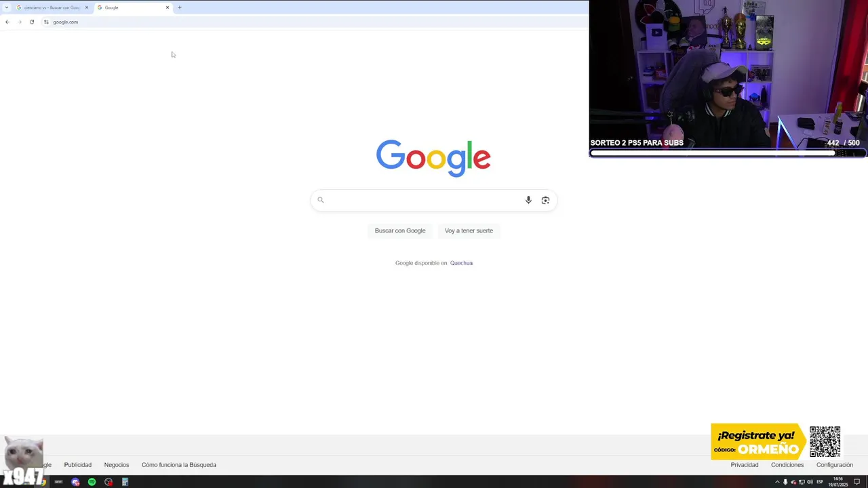Click the '¡Regístrate ya!' ORMEÑO banner
Screen dimensions: 868x488
(758, 442)
